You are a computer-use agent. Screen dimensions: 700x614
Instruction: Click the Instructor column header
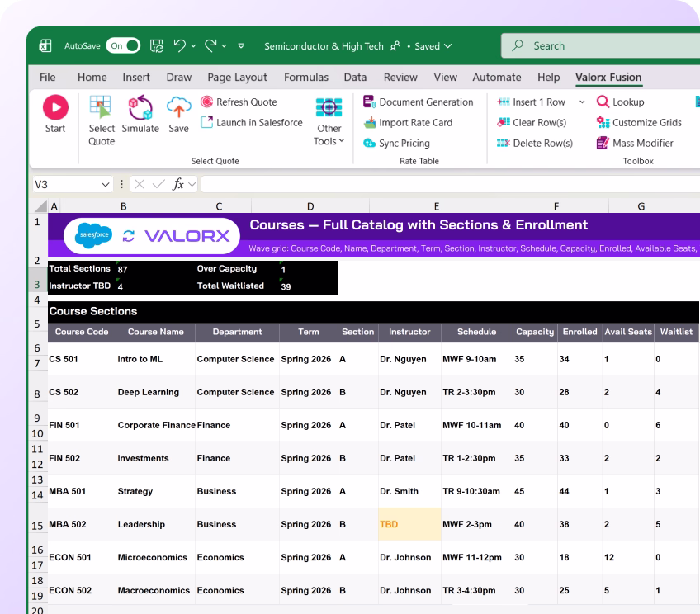point(409,332)
